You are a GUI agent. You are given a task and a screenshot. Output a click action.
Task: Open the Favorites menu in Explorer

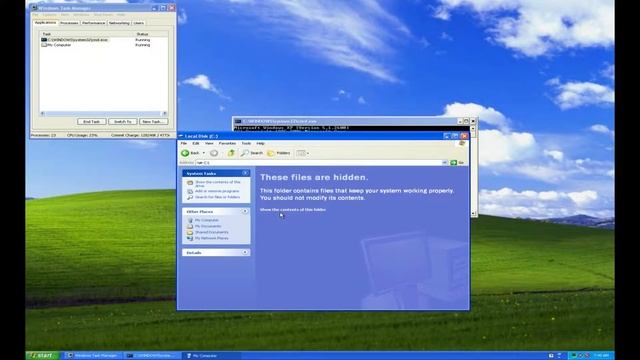point(227,143)
